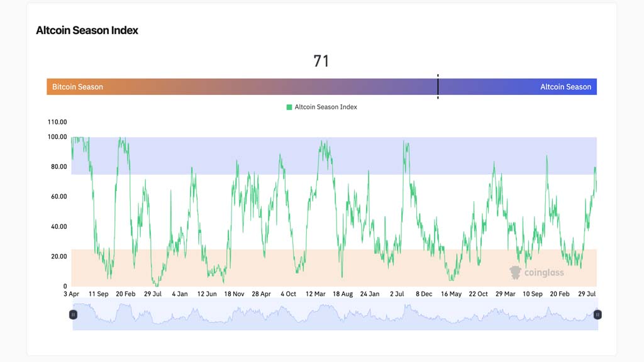
Task: Select the Bitcoin Season label on gauge
Action: 77,87
